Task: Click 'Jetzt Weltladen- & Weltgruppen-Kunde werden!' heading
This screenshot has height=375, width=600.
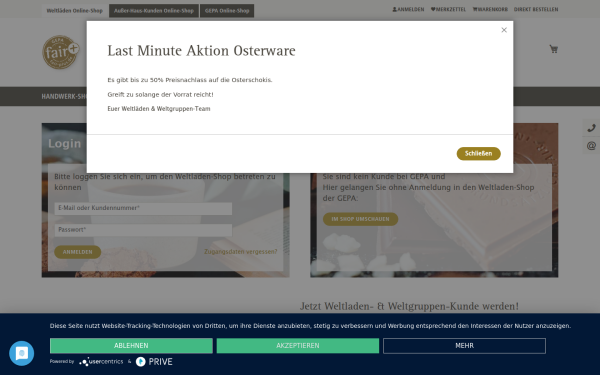Action: [409, 306]
